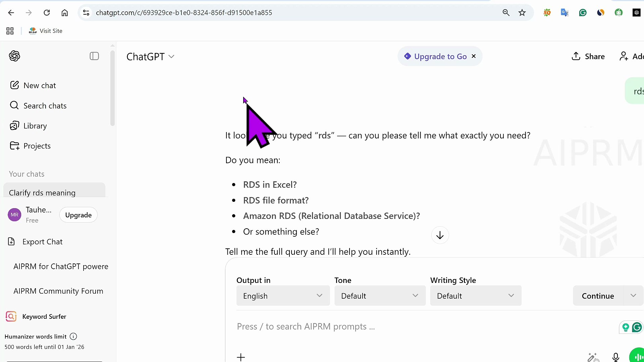Toggle the Grammarly suggestion bubble in input

[637, 327]
